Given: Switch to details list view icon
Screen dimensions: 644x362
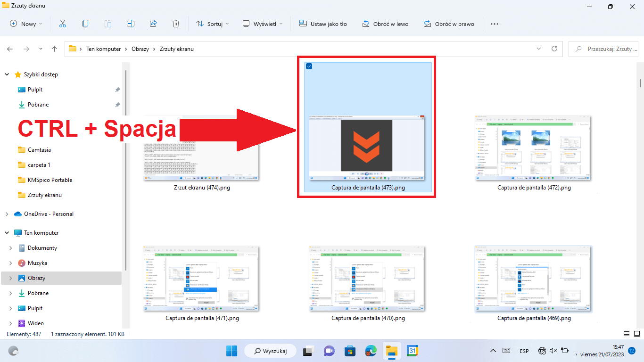Looking at the screenshot, I should point(626,334).
